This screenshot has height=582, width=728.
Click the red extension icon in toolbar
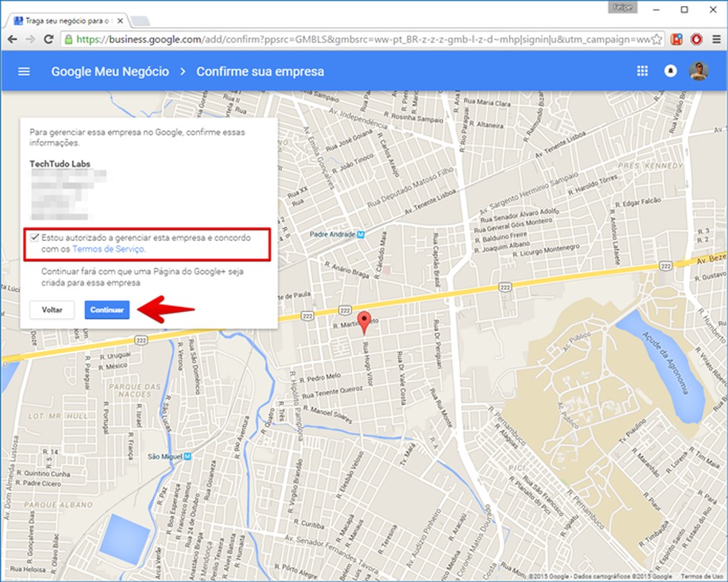coord(696,39)
